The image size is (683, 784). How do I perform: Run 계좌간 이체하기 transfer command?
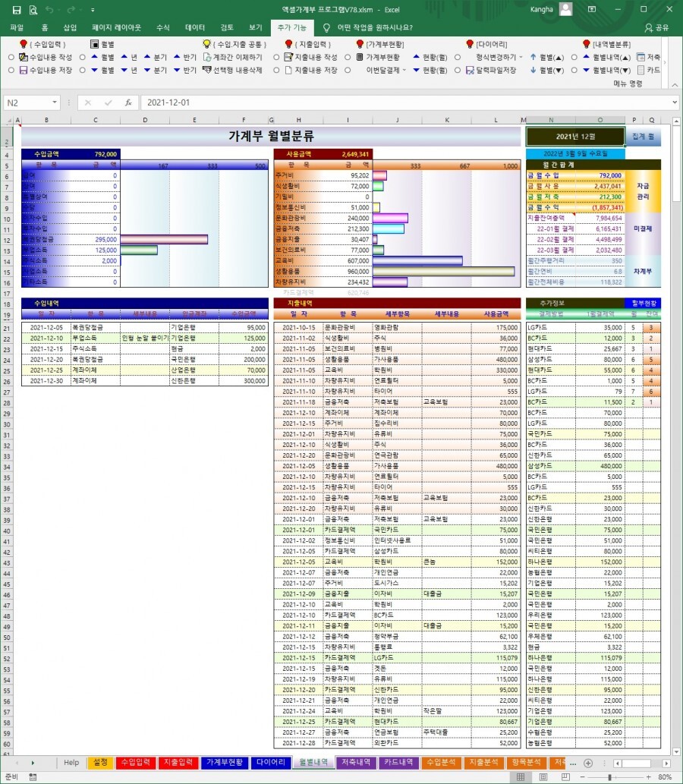click(x=232, y=58)
